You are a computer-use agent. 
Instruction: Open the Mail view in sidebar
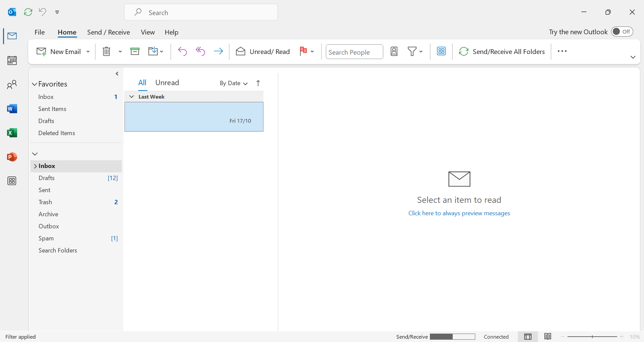(12, 36)
